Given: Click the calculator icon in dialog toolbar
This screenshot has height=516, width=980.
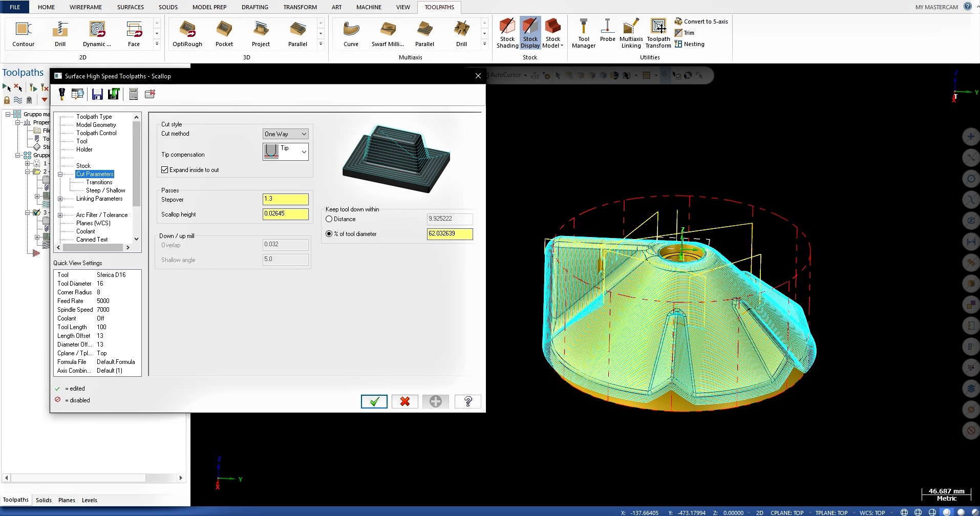Looking at the screenshot, I should point(134,94).
